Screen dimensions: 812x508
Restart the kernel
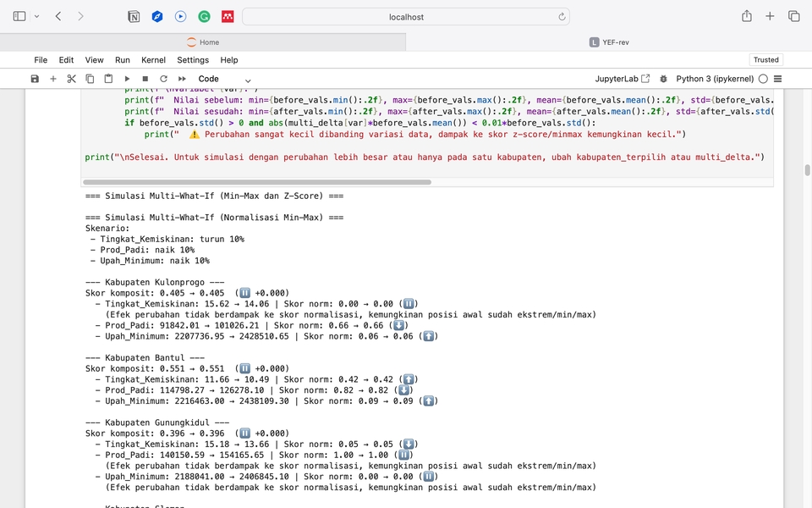pos(163,79)
